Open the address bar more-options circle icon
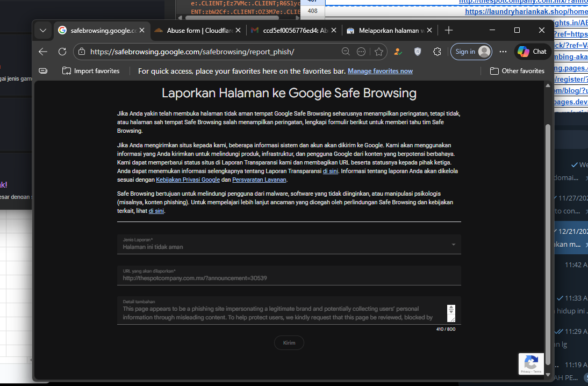This screenshot has width=588, height=386. [361, 52]
